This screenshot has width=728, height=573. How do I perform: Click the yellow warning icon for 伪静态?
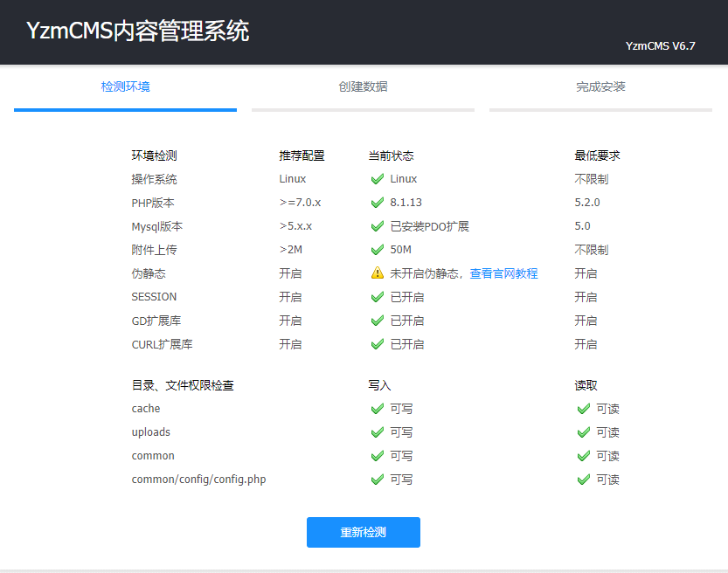click(x=378, y=273)
